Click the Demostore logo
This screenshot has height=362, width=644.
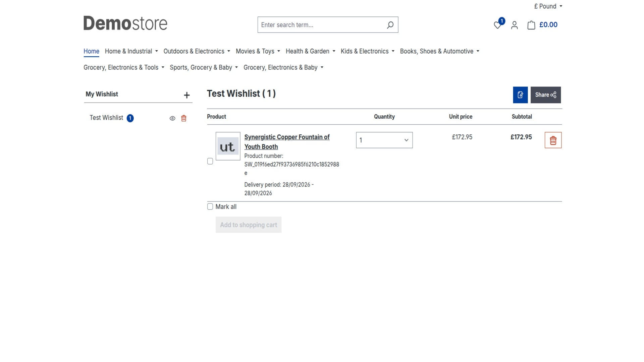[x=125, y=23]
